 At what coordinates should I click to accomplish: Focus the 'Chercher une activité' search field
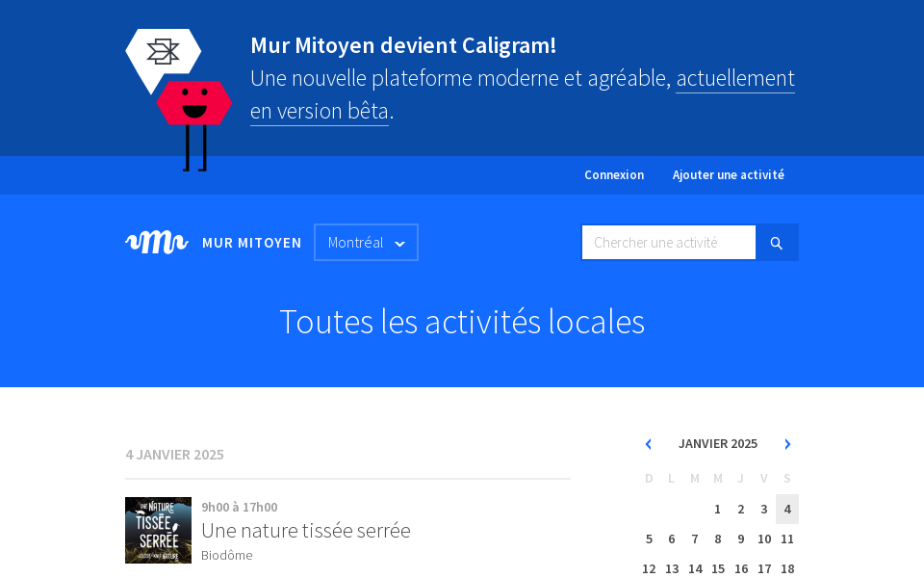coord(668,243)
